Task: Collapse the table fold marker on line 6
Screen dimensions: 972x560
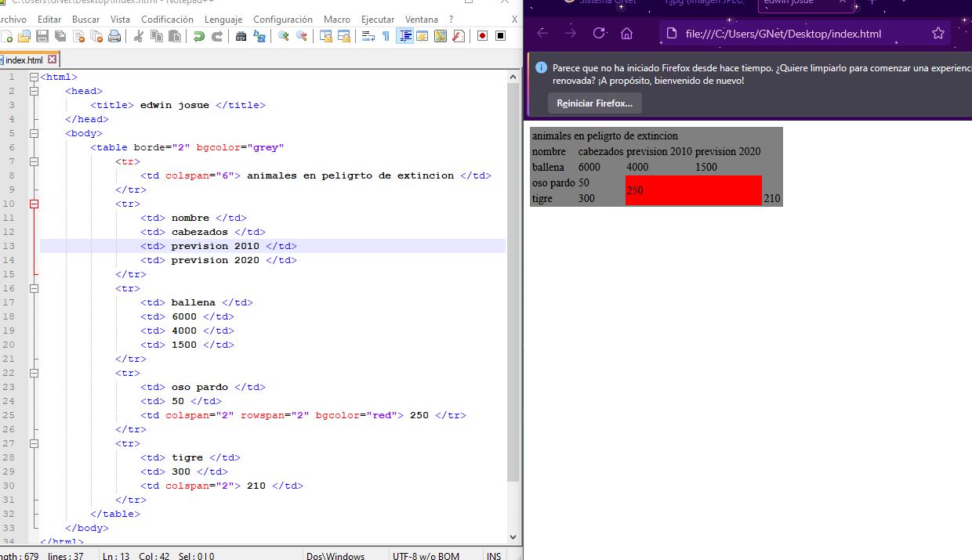Action: point(34,147)
